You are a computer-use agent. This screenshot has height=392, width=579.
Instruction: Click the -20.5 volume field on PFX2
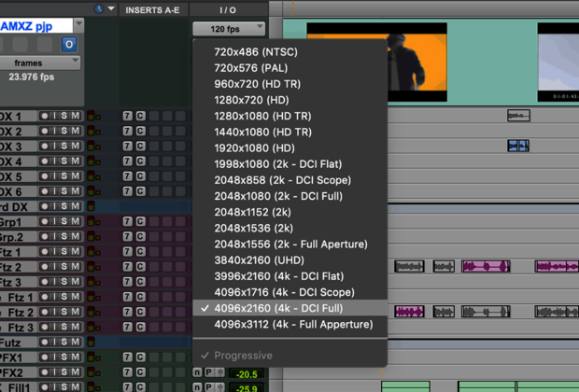tap(246, 373)
